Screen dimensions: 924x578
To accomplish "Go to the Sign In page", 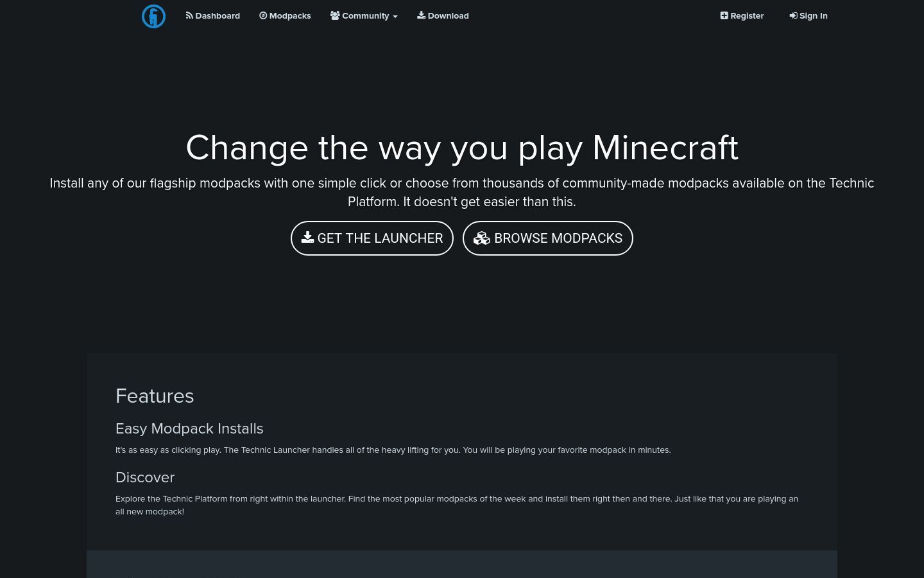I will click(x=809, y=16).
